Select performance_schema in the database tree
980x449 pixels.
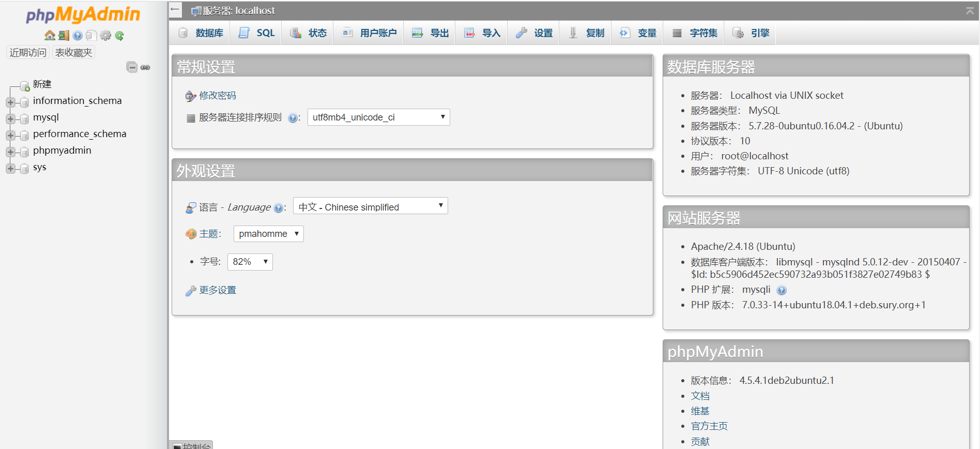click(80, 134)
